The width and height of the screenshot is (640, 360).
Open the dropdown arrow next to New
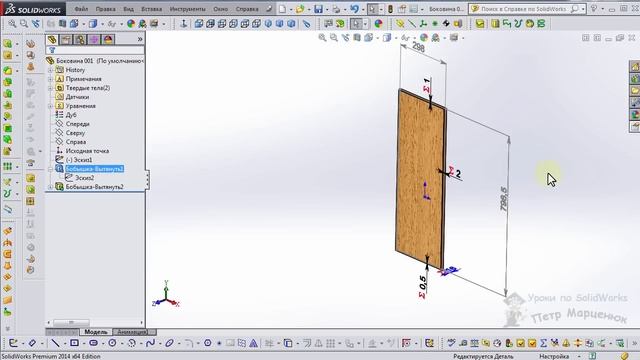[x=291, y=9]
